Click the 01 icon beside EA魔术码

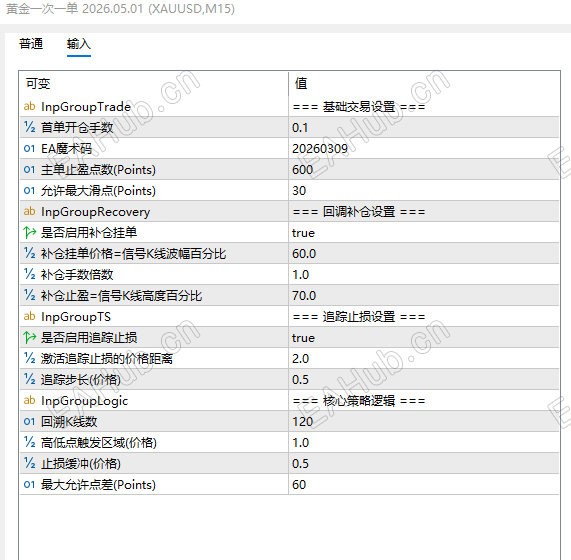click(x=29, y=149)
